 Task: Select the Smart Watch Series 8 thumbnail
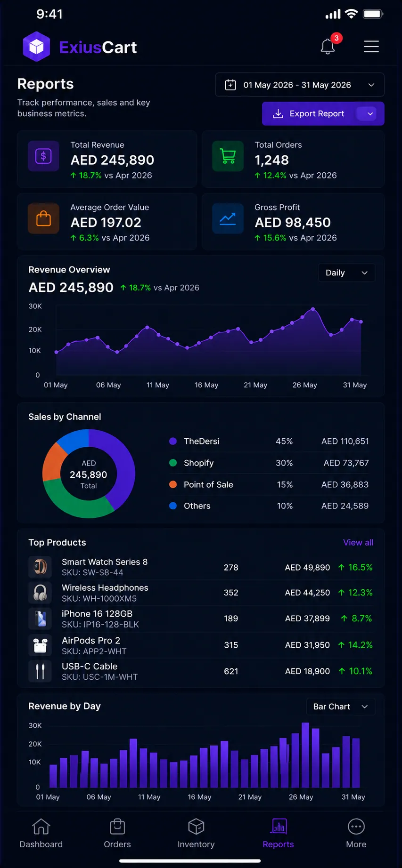pyautogui.click(x=40, y=567)
